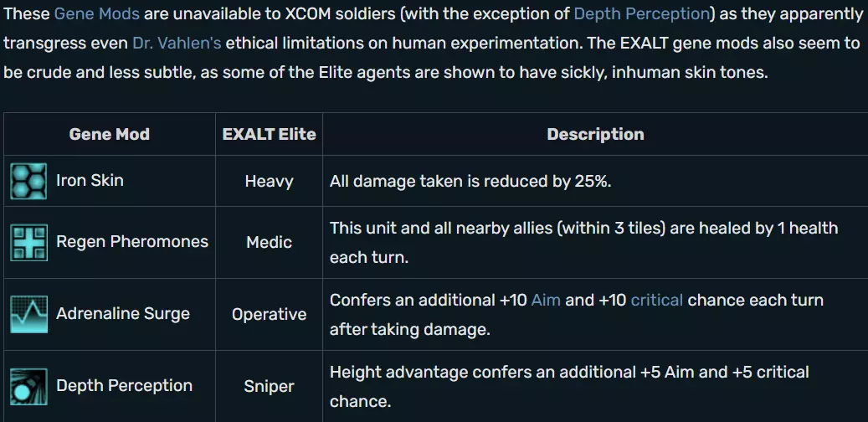Click the Adrenaline Surge name text

click(x=123, y=314)
